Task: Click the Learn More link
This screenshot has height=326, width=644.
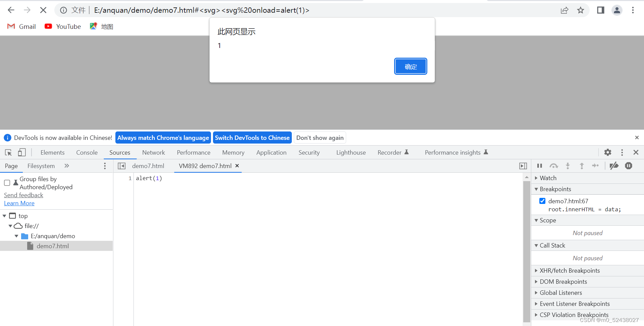Action: point(19,203)
